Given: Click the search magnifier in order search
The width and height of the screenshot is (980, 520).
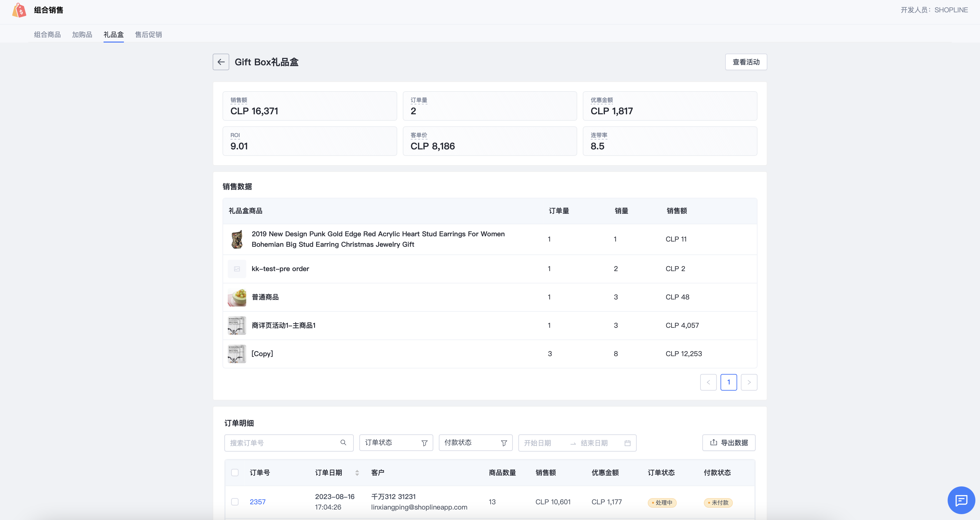Looking at the screenshot, I should tap(343, 442).
